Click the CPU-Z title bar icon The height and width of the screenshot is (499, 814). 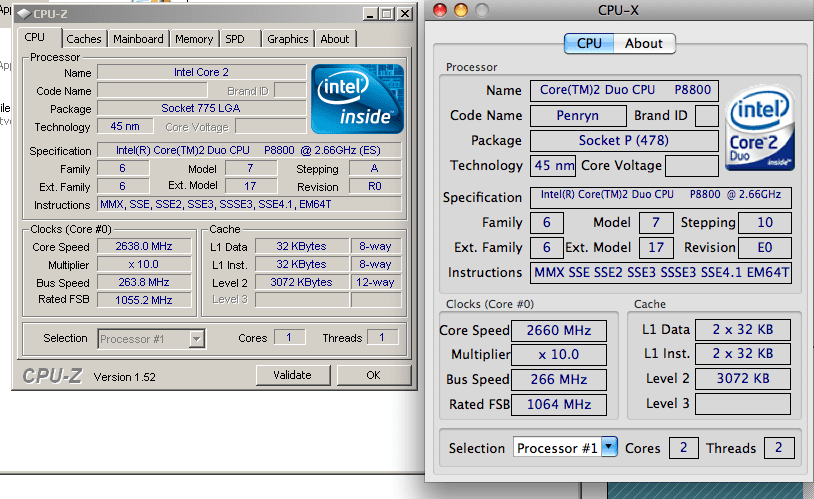pyautogui.click(x=24, y=14)
